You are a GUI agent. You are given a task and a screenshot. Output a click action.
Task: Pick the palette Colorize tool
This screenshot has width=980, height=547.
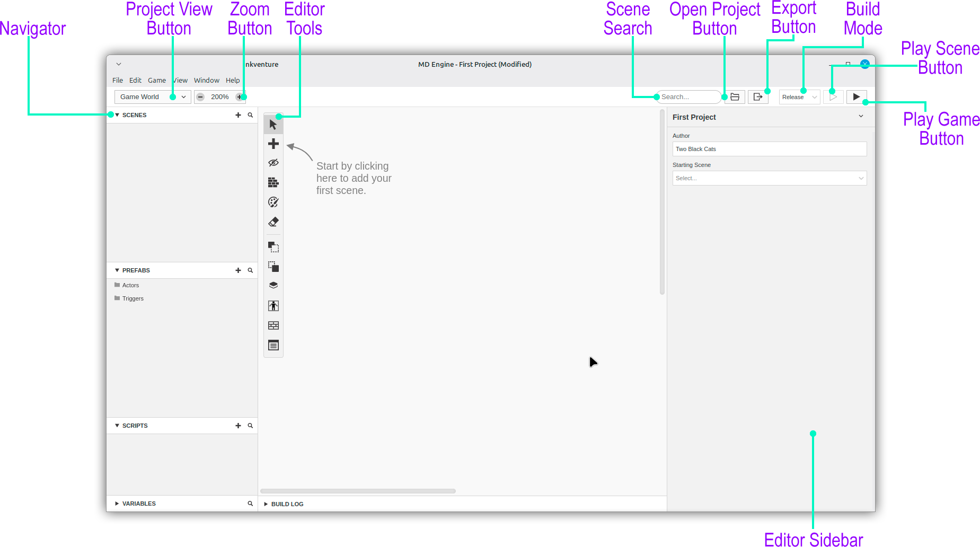[x=273, y=202]
